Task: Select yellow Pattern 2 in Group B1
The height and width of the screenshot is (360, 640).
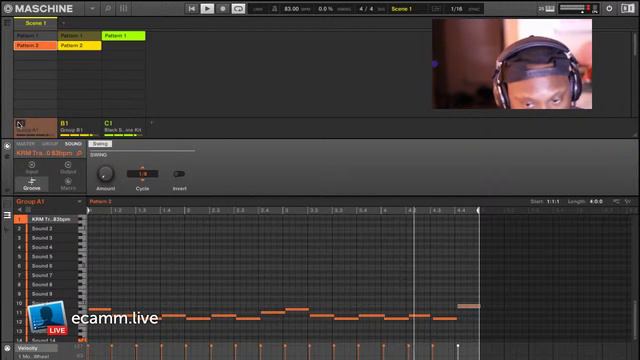Action: pos(79,45)
